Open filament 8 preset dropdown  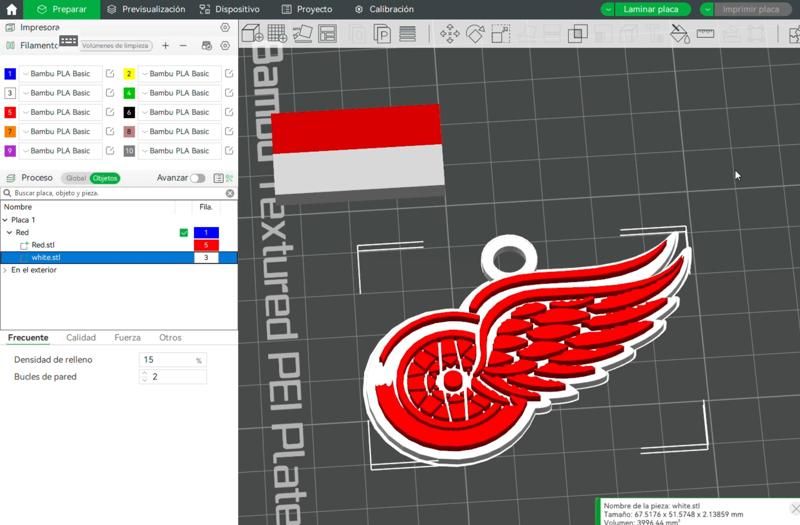click(180, 132)
